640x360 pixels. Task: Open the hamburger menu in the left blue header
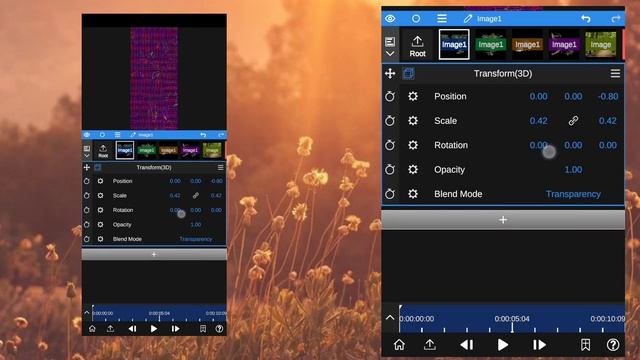click(118, 135)
